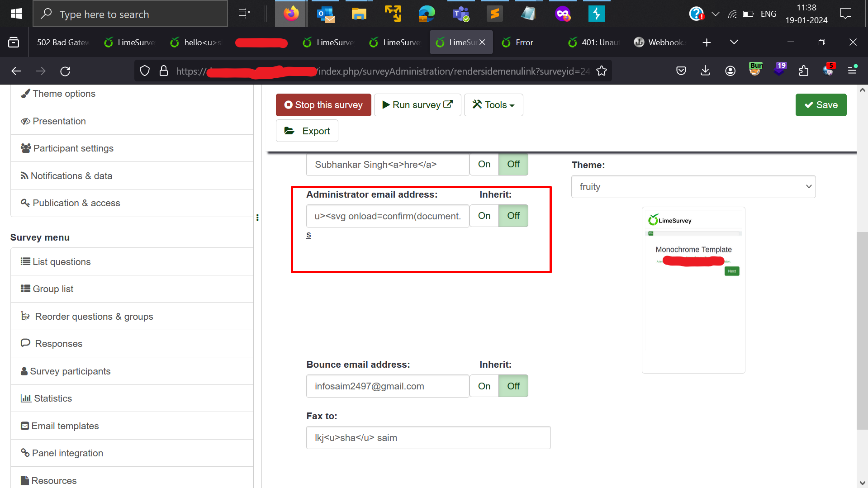Switch to the Webhook tab
Screen dimensions: 868x488
click(x=660, y=43)
